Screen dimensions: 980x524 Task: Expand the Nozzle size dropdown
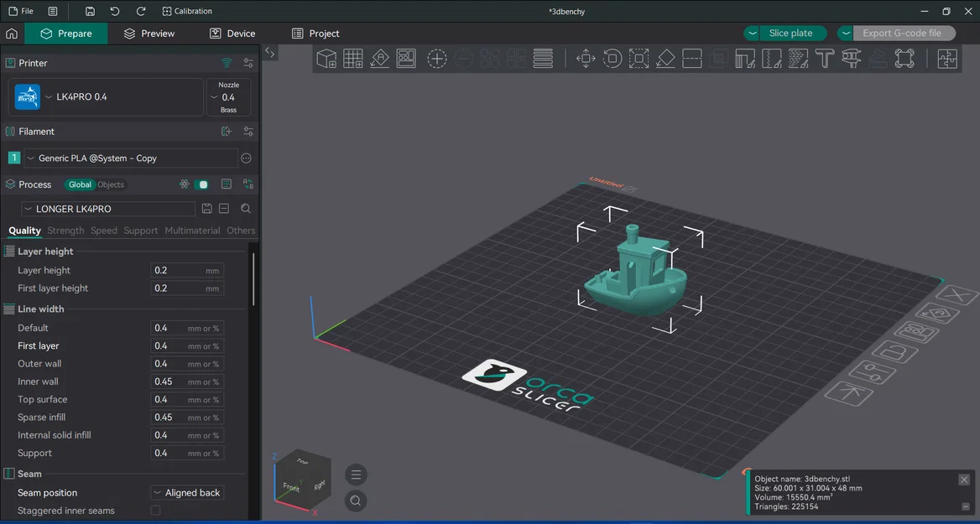pyautogui.click(x=216, y=96)
